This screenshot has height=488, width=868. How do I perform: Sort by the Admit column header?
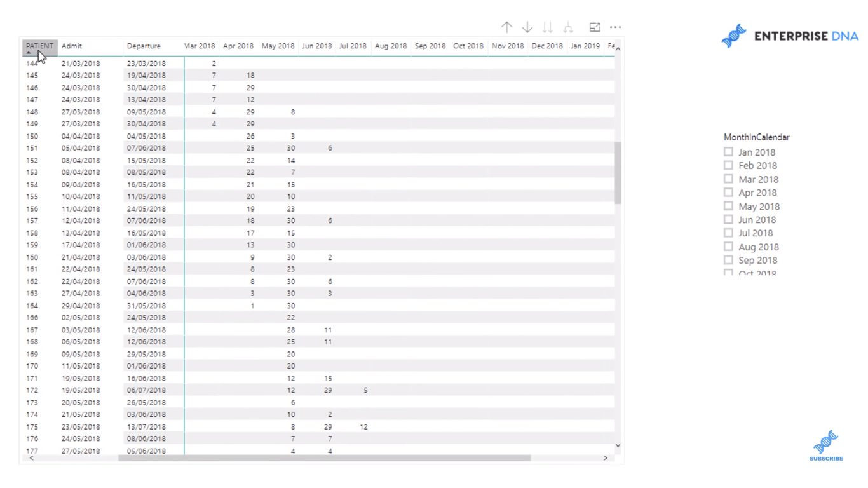coord(72,46)
